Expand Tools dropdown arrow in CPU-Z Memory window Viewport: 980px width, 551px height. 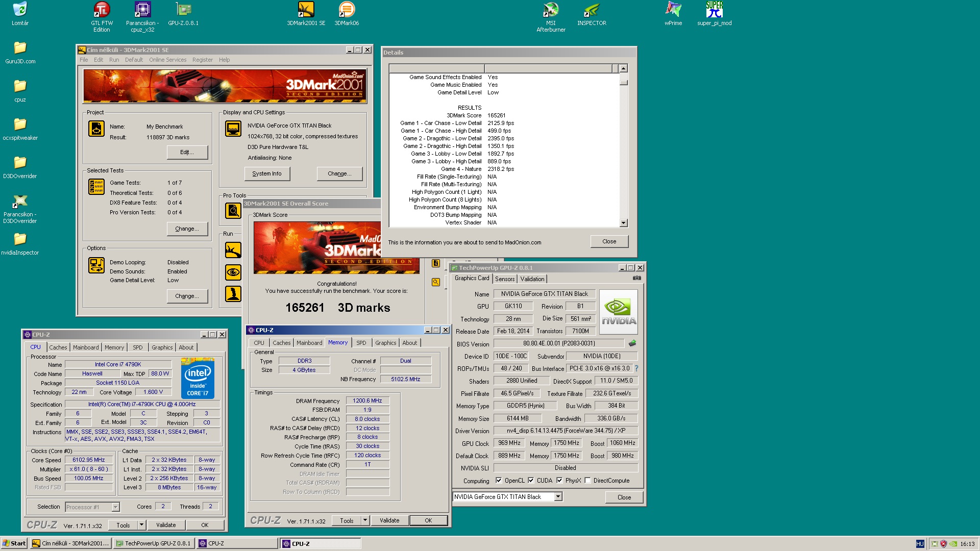(x=364, y=520)
